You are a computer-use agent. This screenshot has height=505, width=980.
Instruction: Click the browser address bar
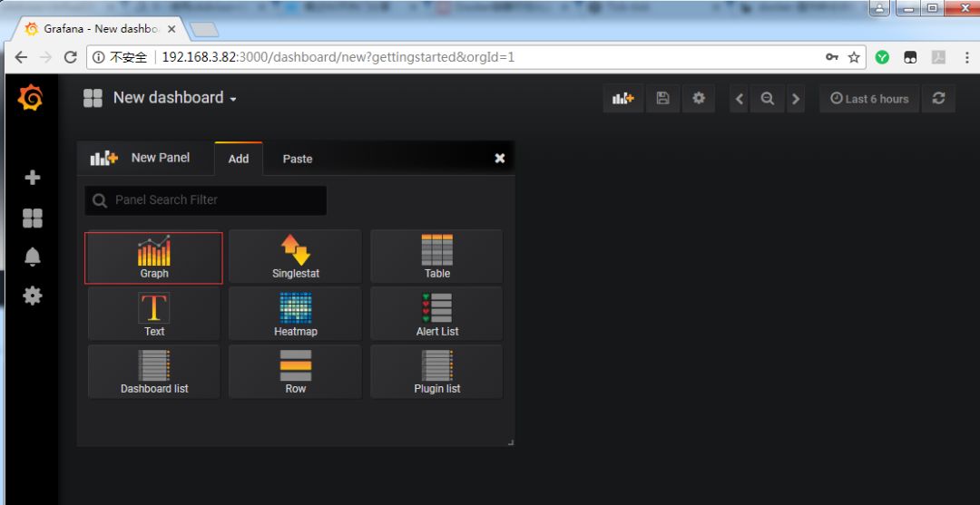coord(475,57)
